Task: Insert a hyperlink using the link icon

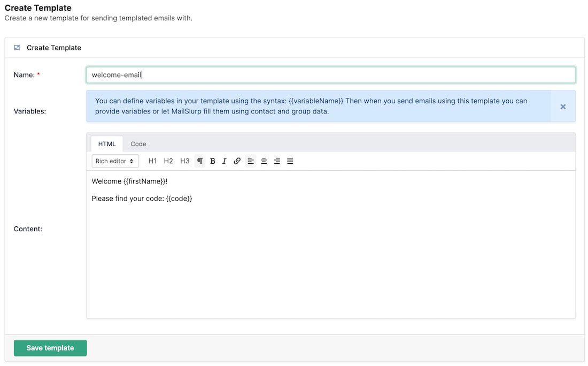Action: click(237, 161)
